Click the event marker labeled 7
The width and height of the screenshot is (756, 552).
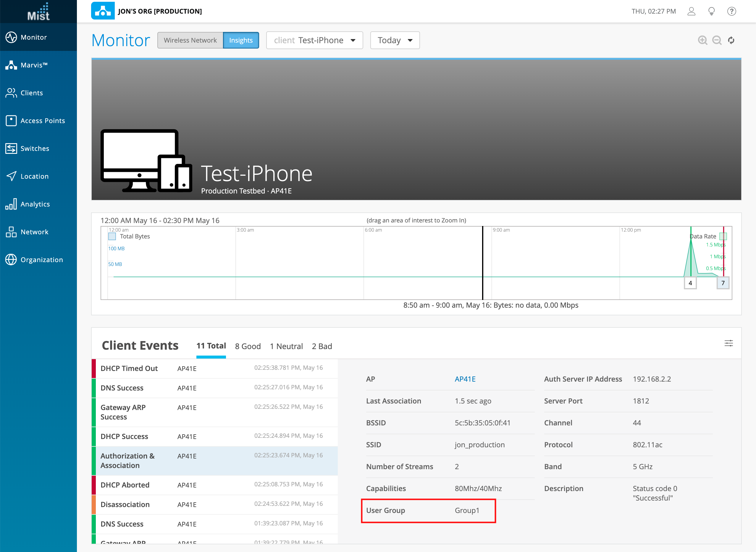723,283
